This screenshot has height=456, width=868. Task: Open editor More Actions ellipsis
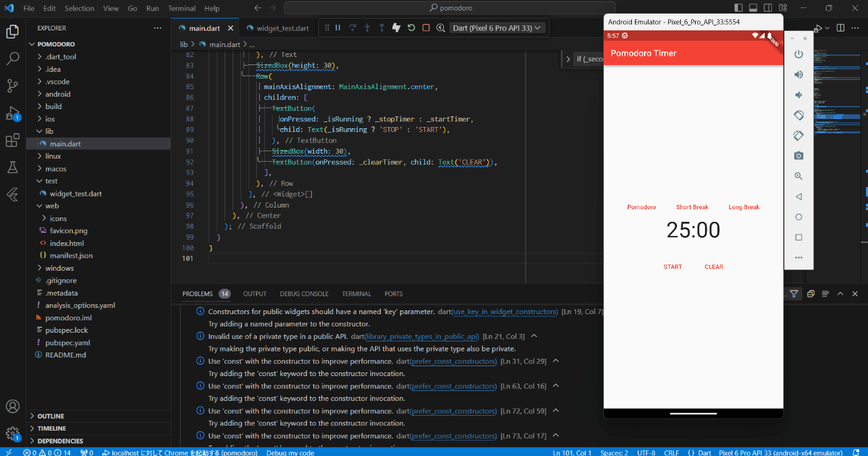(x=856, y=28)
